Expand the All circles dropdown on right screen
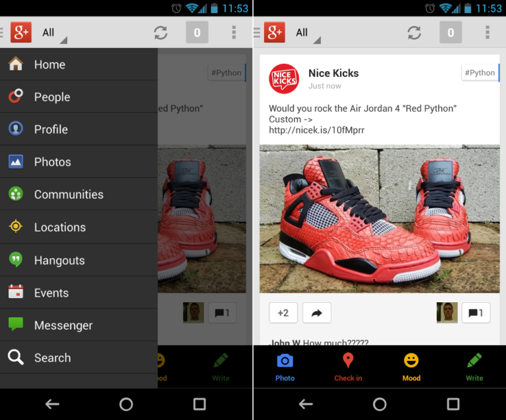The width and height of the screenshot is (506, 420). (308, 33)
